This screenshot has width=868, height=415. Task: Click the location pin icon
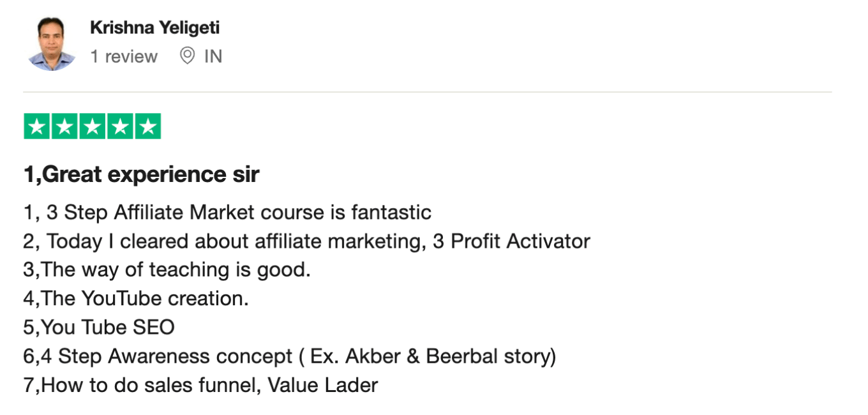[x=187, y=56]
